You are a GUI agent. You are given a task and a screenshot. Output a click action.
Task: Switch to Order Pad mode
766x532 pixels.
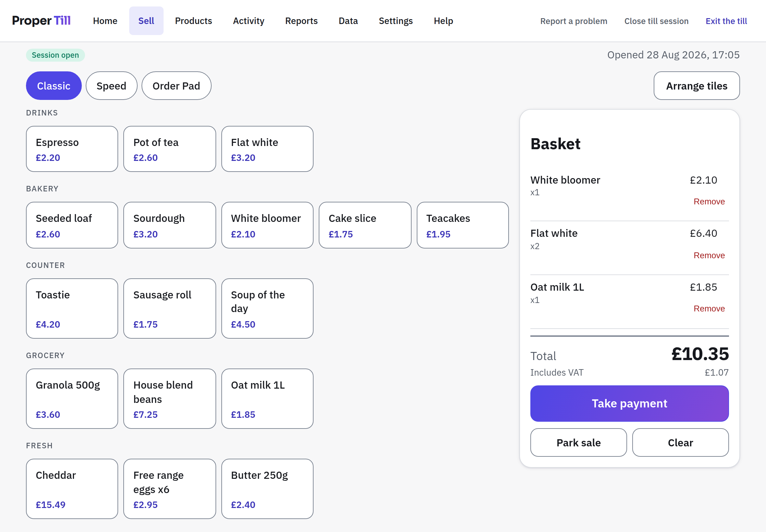[x=177, y=86]
